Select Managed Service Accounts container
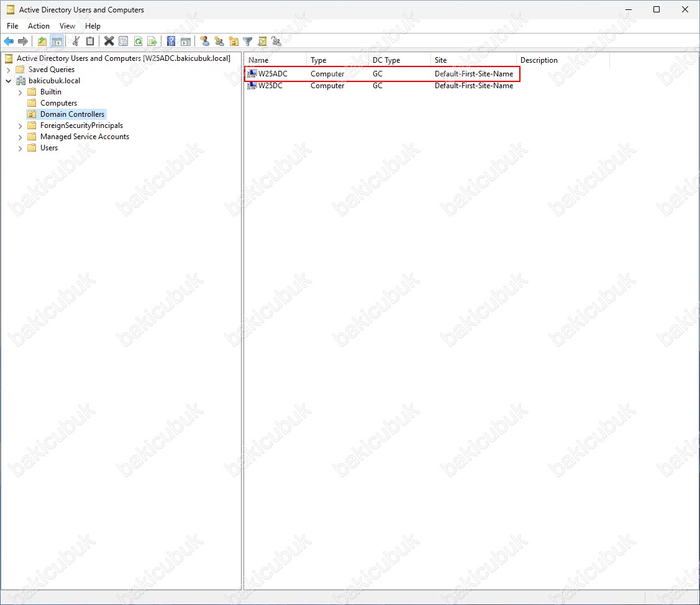The width and height of the screenshot is (700, 605). [x=85, y=136]
